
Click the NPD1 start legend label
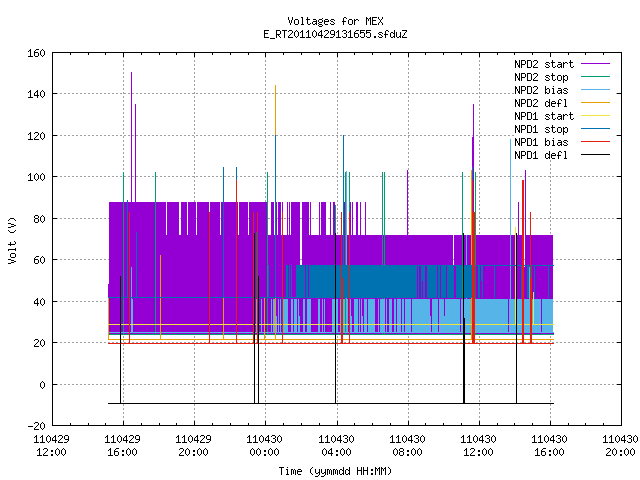[x=544, y=116]
